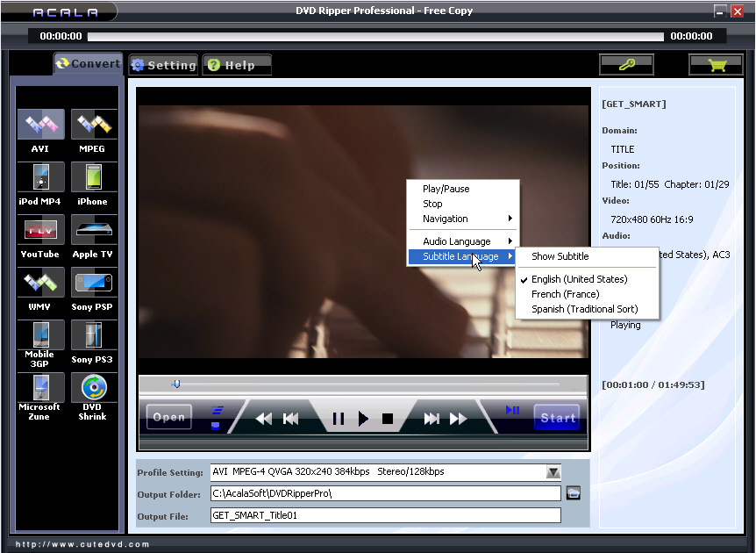Open the DVD Shrink option
756x553 pixels.
pyautogui.click(x=94, y=387)
